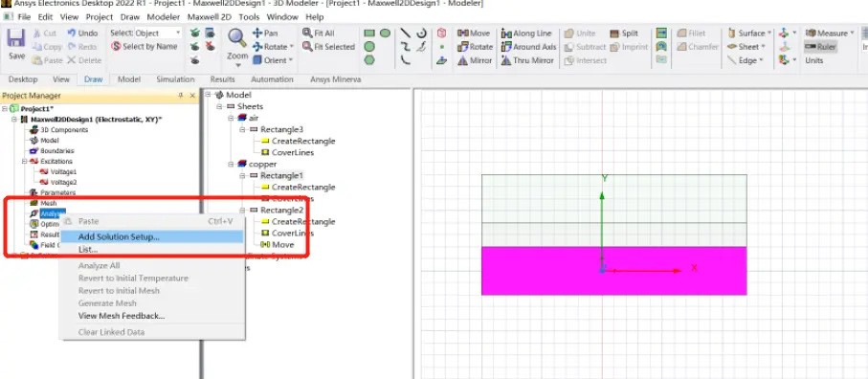Choose Add Solution Setup in context menu
The width and height of the screenshot is (868, 379).
coord(152,236)
